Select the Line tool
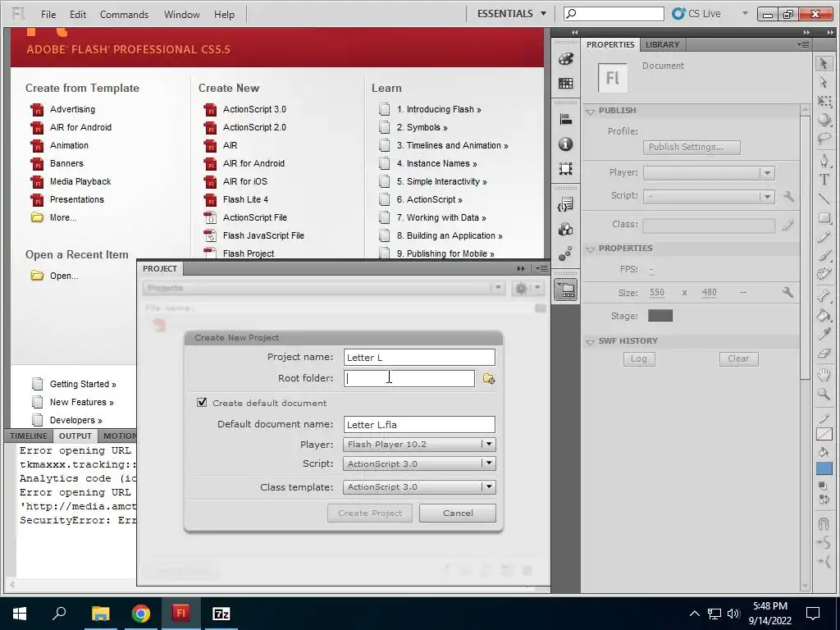This screenshot has width=840, height=630. [824, 199]
